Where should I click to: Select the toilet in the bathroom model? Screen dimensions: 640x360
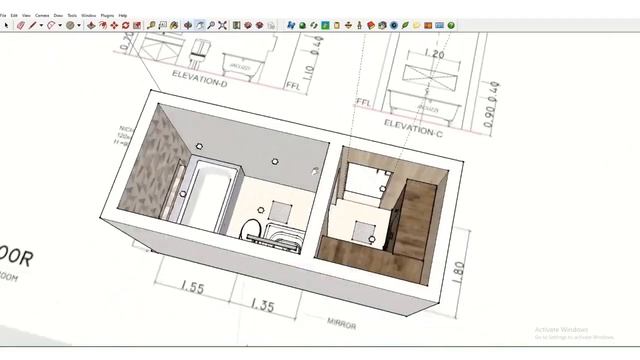click(251, 229)
